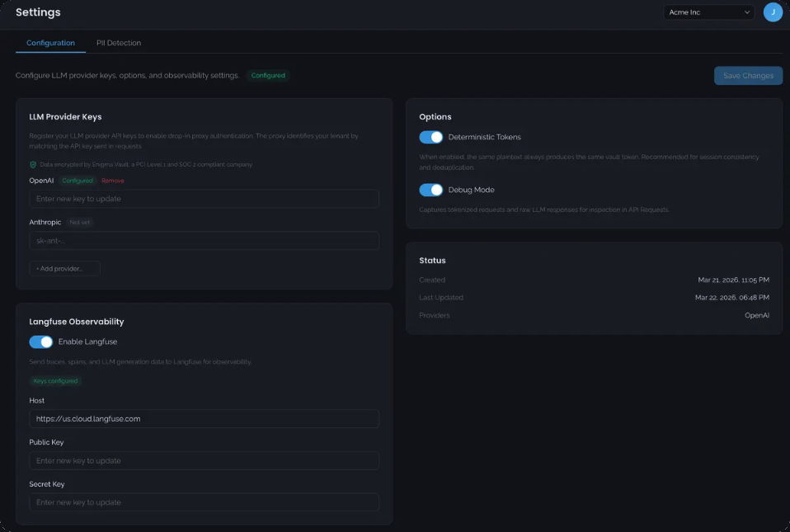This screenshot has height=532, width=790.
Task: Click the Anthropic Not set badge
Action: coord(80,222)
